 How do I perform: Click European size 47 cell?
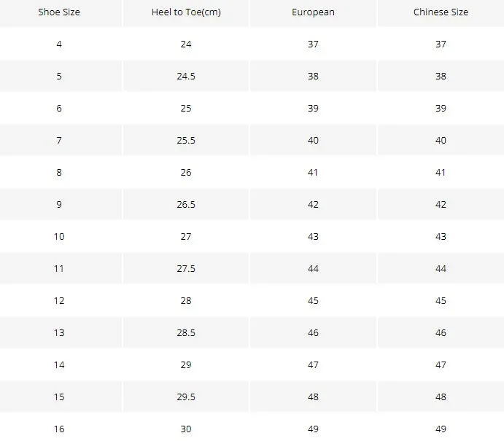[x=313, y=365]
